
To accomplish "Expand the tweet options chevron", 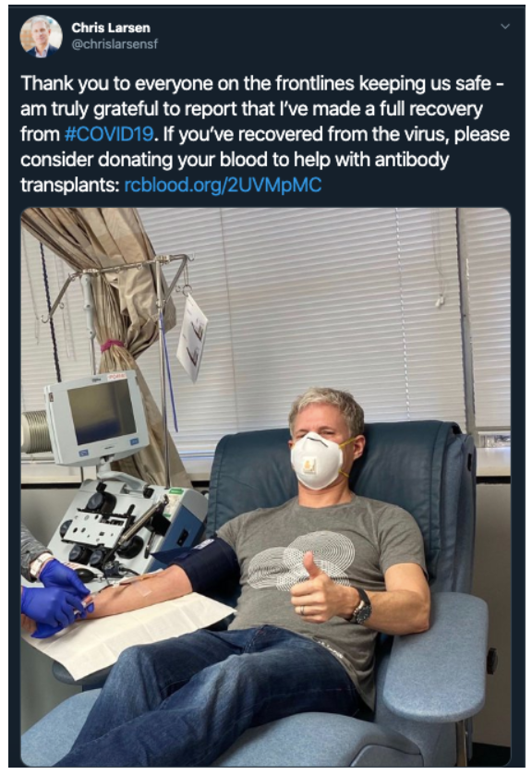I will (x=505, y=26).
